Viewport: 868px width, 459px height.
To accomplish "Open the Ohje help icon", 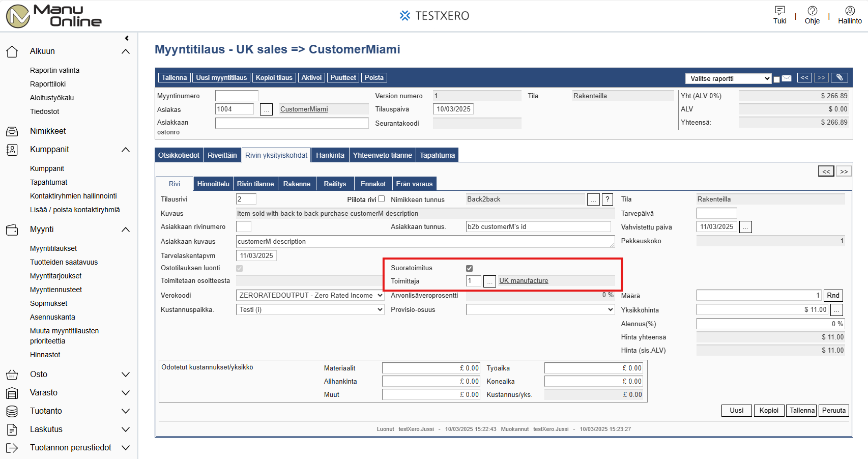I will click(812, 10).
